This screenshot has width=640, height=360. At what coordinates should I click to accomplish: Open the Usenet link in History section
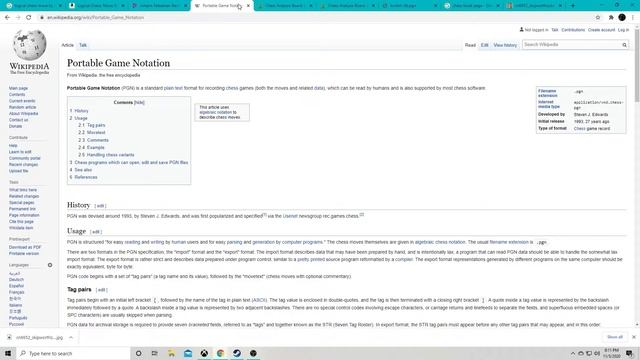click(x=290, y=216)
